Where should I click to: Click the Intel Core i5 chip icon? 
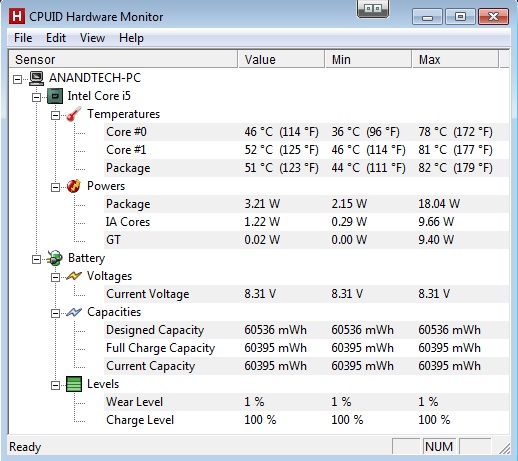[x=55, y=96]
